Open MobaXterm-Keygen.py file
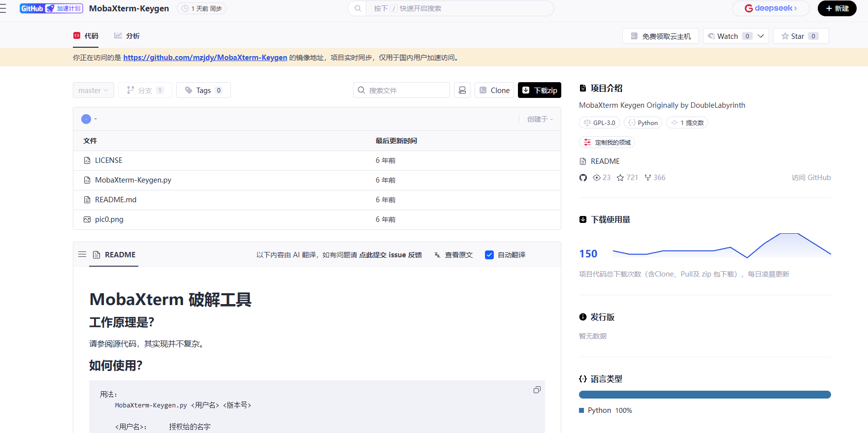Screen dimensions: 868x433 point(133,180)
